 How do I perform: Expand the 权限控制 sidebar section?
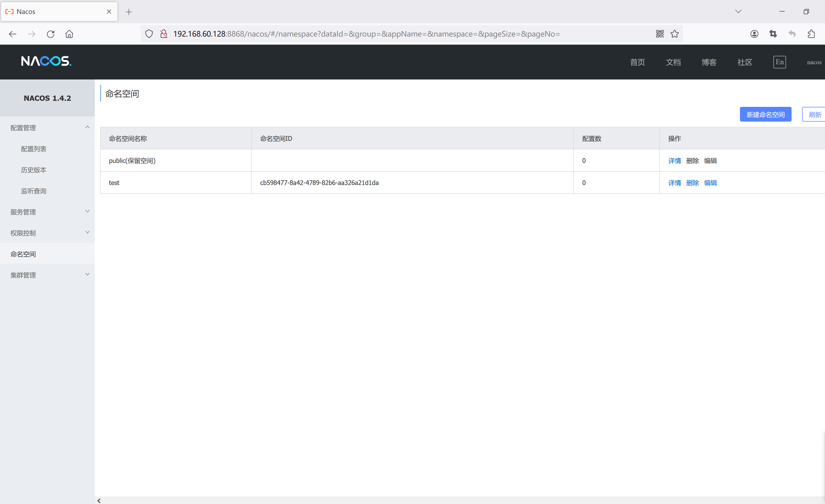coord(47,233)
